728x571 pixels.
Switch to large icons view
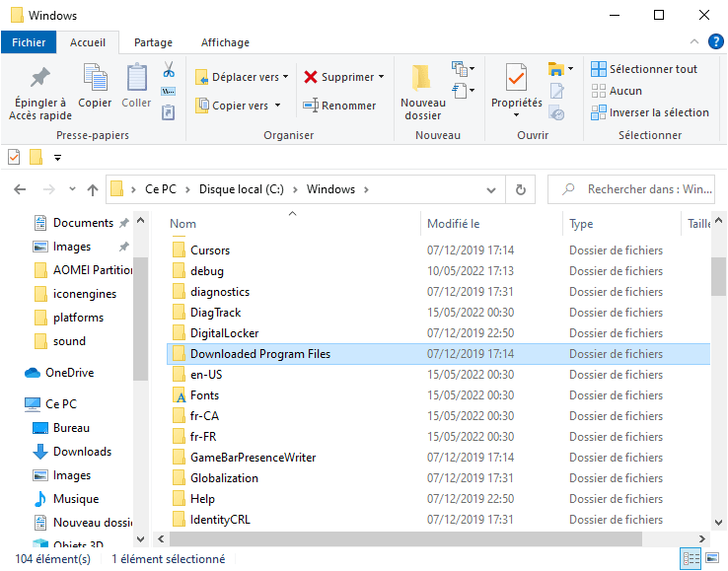[x=712, y=558]
